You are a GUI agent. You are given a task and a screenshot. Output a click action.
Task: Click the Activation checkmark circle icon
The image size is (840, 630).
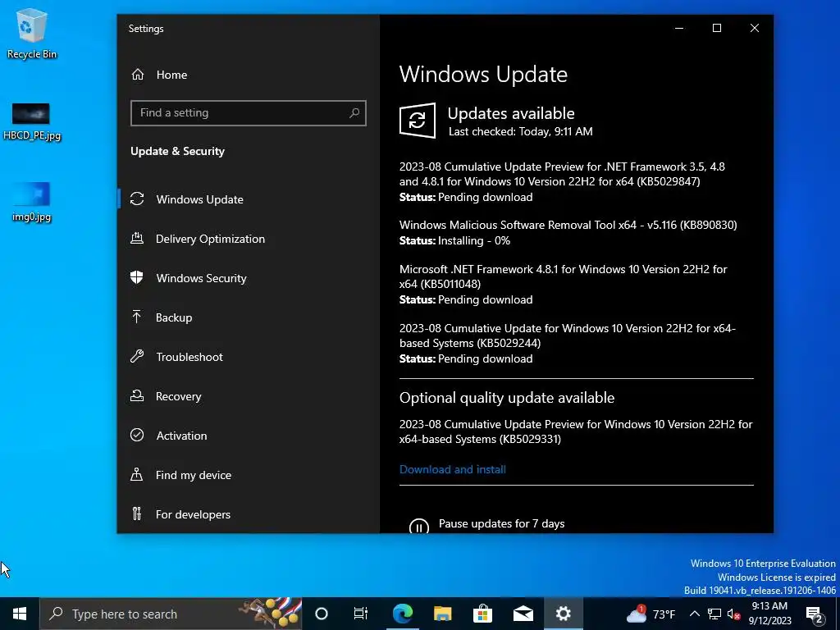click(137, 435)
